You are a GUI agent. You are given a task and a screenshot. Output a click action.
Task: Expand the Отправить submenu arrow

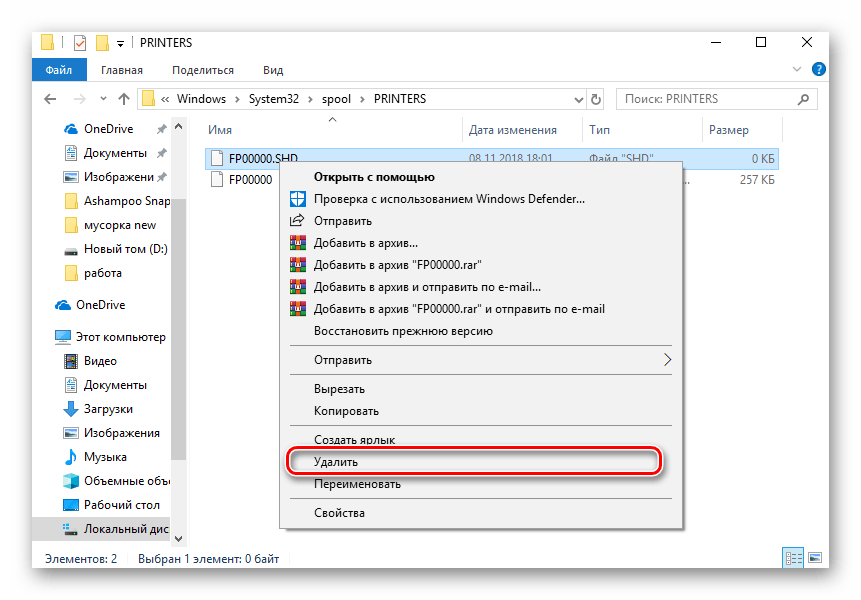coord(668,360)
